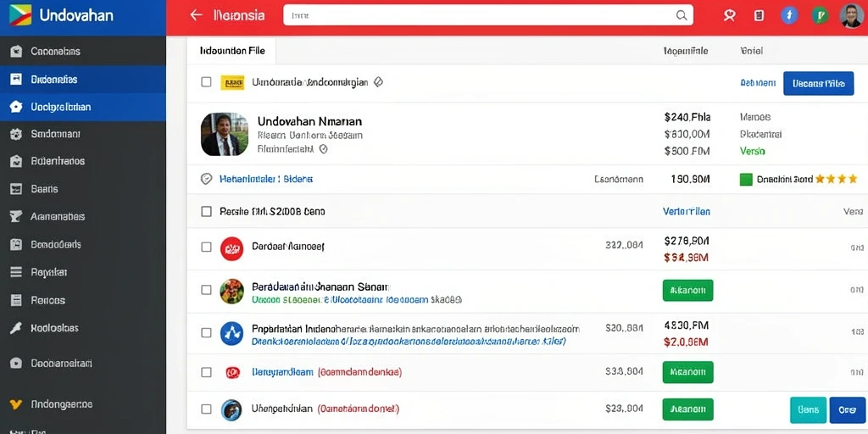
Task: Click the green Versin link
Action: pos(753,151)
